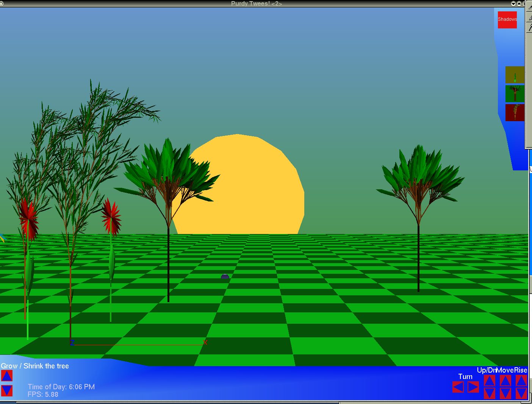Click the "Purdy Twees! <2>" window title
Viewport: 532px width, 404px height.
[257, 3]
